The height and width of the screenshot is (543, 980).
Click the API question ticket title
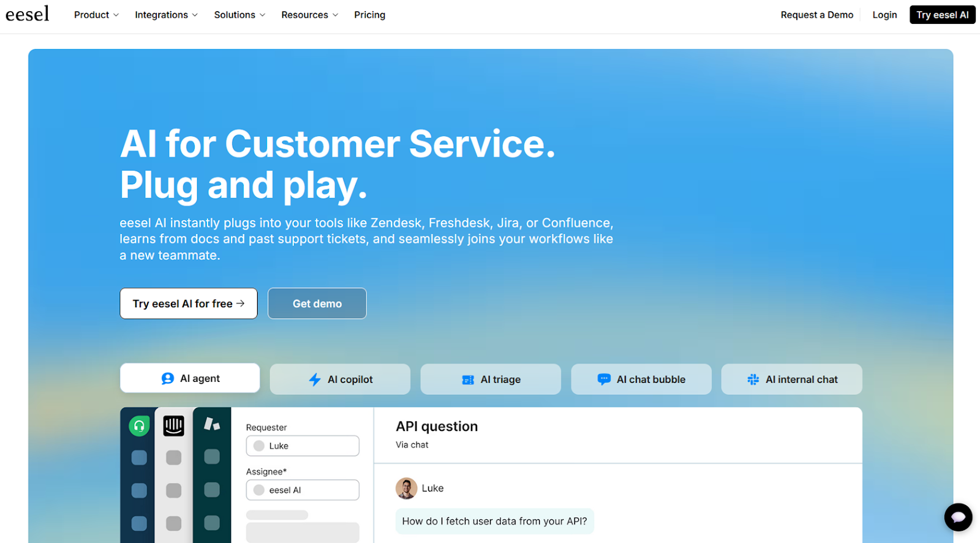(x=437, y=427)
